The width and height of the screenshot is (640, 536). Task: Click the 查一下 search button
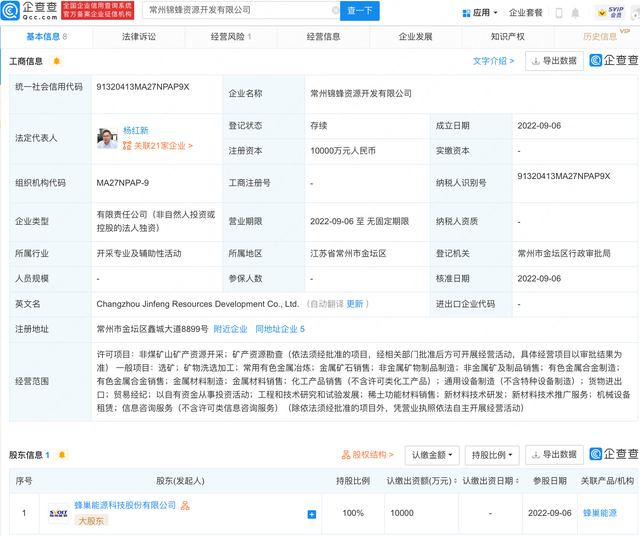pyautogui.click(x=359, y=11)
